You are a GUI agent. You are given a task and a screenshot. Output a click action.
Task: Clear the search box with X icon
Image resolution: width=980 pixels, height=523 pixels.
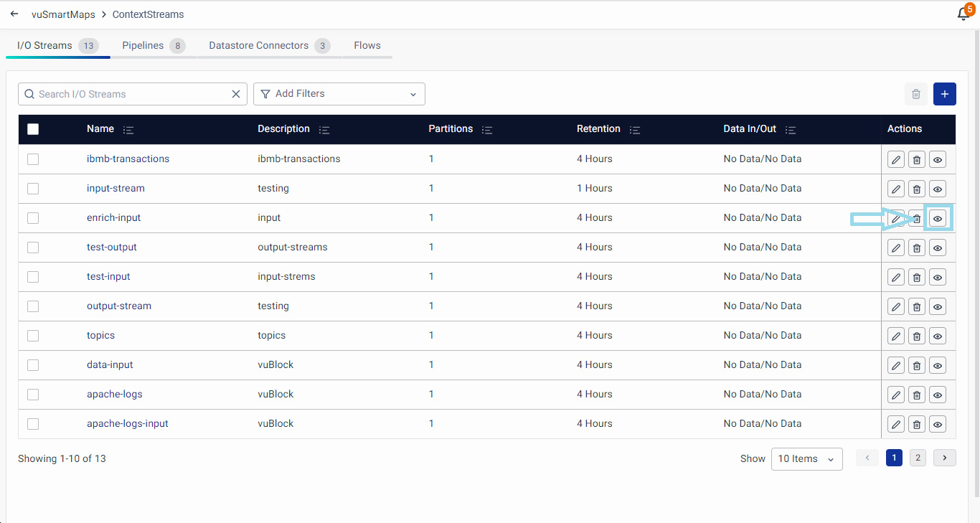(x=236, y=94)
